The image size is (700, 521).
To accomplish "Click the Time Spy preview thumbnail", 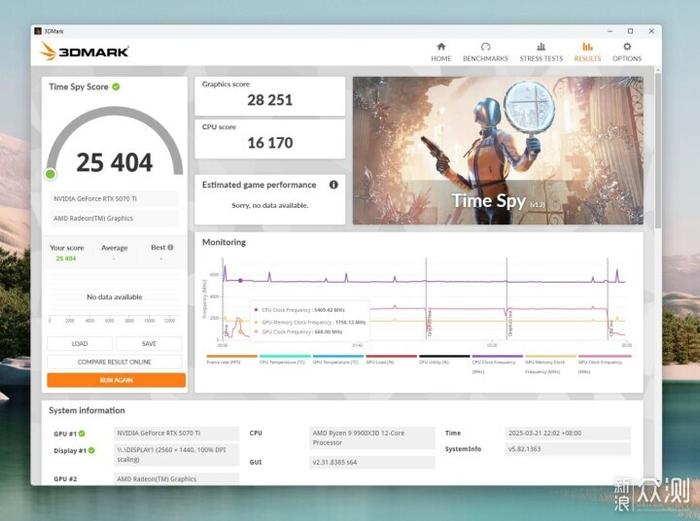I will pos(498,150).
